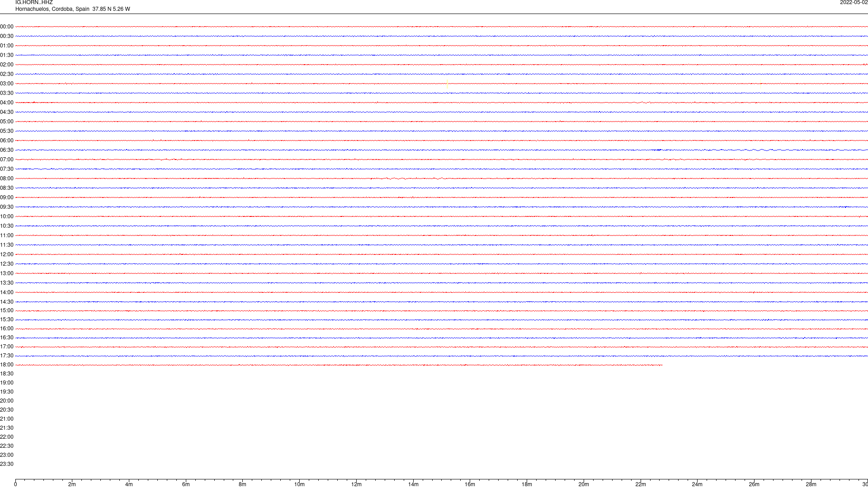Select the 03:00 time row label
This screenshot has width=868, height=488.
pos(7,84)
